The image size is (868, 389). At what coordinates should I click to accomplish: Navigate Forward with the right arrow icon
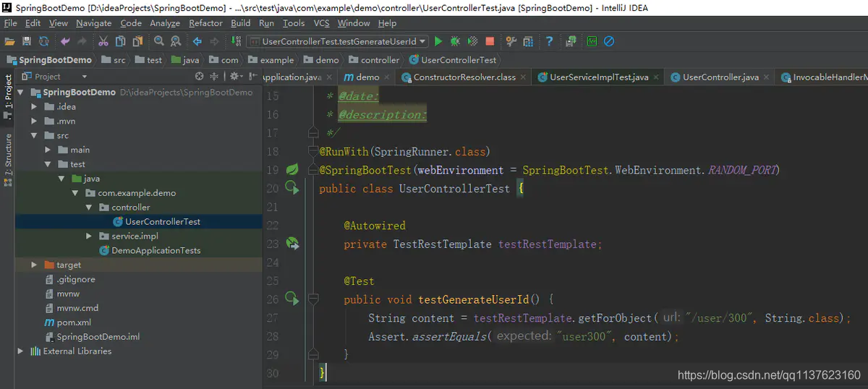pos(214,42)
